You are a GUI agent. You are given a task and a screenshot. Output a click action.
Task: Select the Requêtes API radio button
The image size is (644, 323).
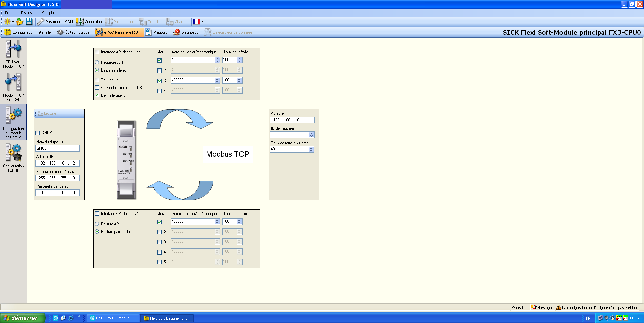(x=97, y=62)
